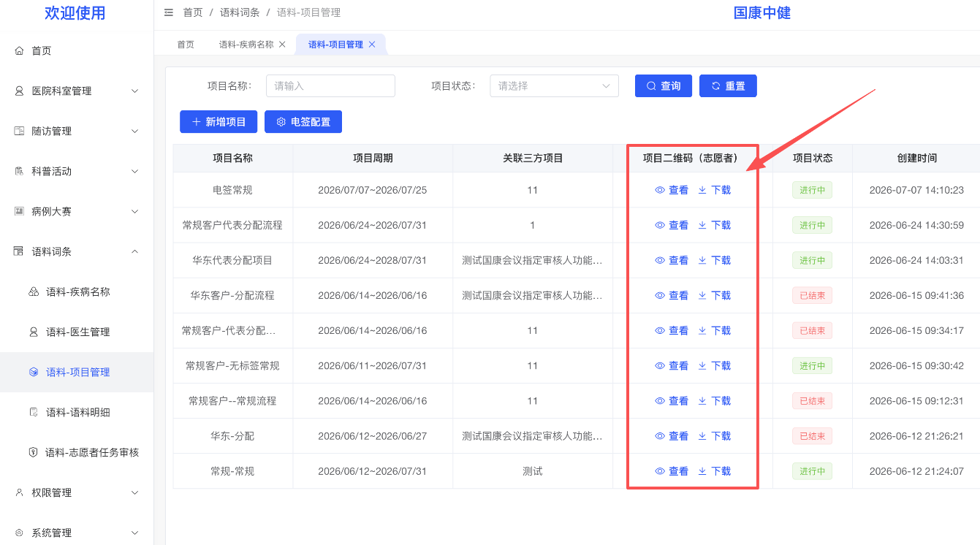Click the 已结束 tag in 华东-分配 row
Viewport: 980px width, 545px height.
[812, 436]
